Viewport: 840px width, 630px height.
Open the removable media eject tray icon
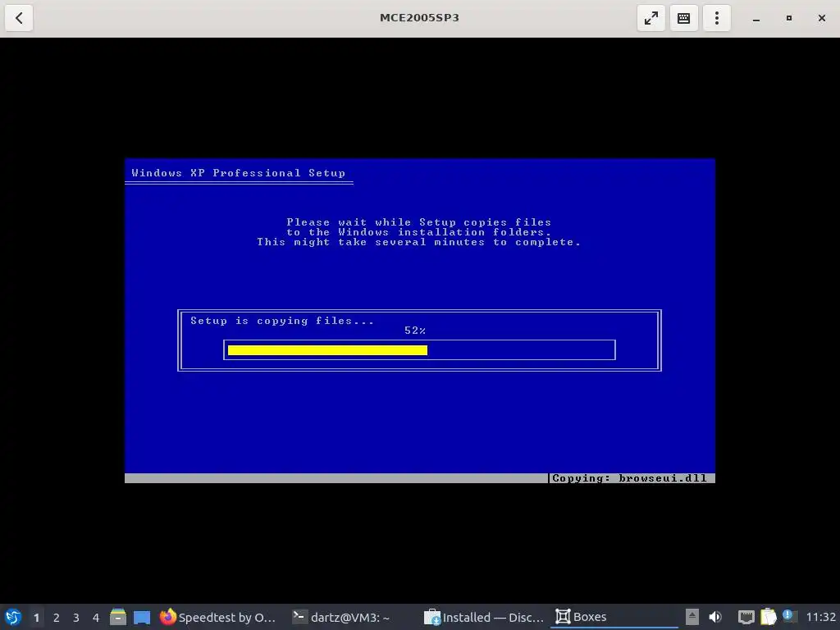pyautogui.click(x=692, y=617)
